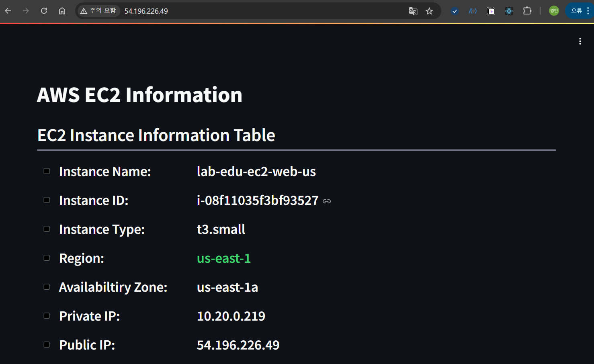
Task: Open the Streamlit app kebab menu
Action: (580, 41)
